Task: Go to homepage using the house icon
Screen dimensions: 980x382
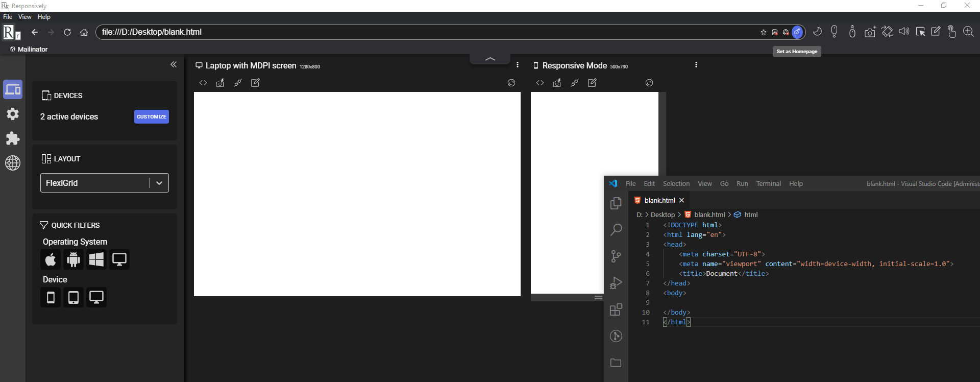Action: click(x=84, y=32)
